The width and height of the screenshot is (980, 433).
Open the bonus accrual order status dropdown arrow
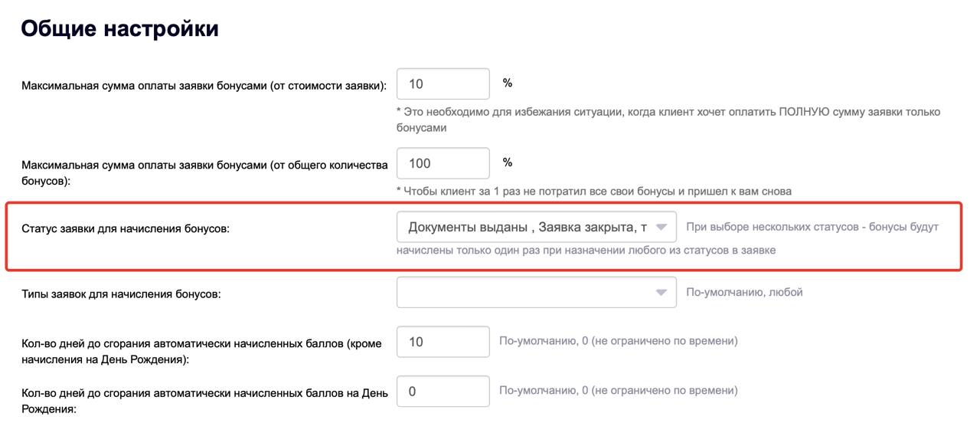click(x=661, y=227)
